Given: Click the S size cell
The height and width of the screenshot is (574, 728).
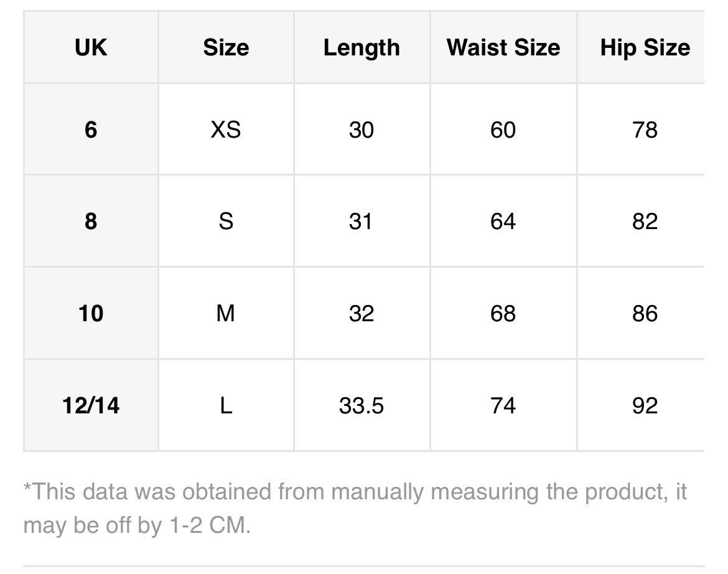Looking at the screenshot, I should pos(226,221).
